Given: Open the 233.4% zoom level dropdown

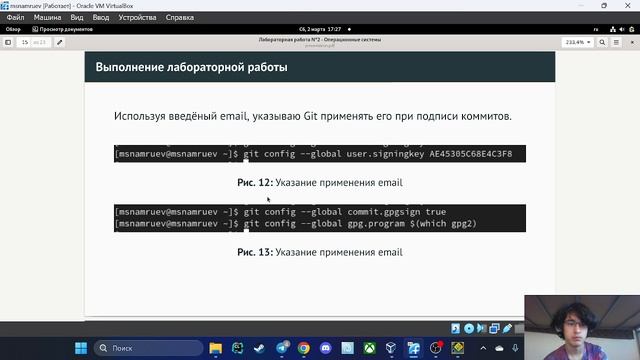Looking at the screenshot, I should tap(578, 42).
